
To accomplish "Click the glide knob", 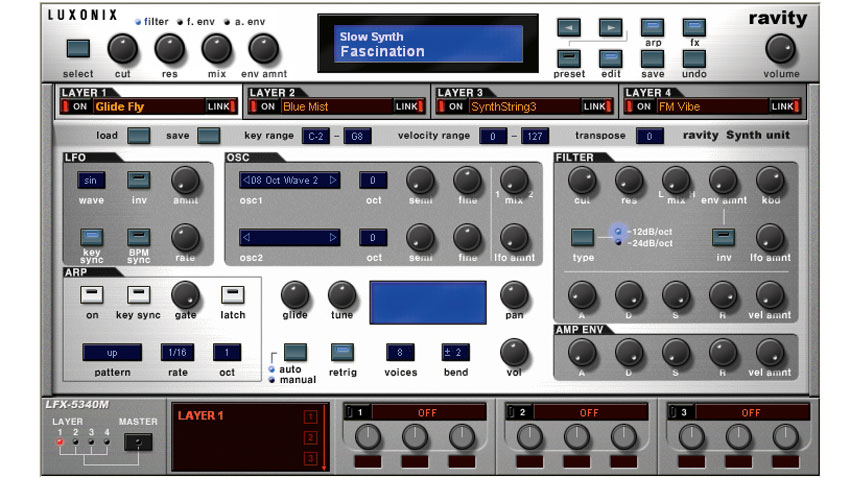I will [x=295, y=295].
